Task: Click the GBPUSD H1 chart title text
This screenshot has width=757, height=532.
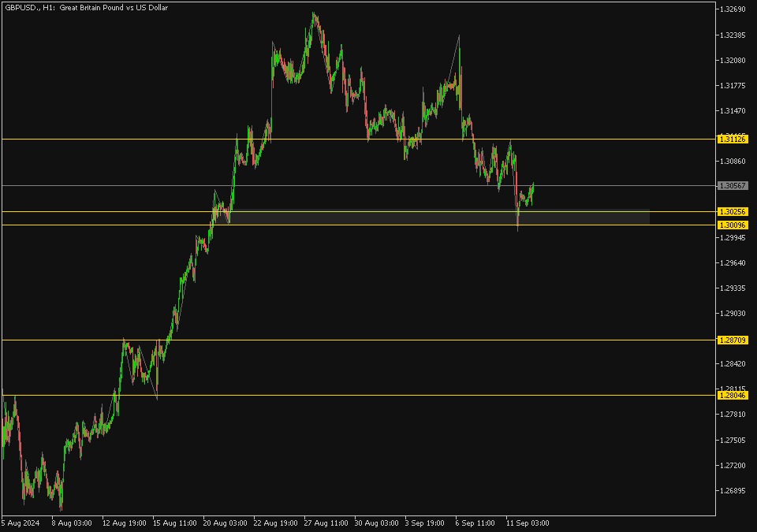Action: pos(87,8)
